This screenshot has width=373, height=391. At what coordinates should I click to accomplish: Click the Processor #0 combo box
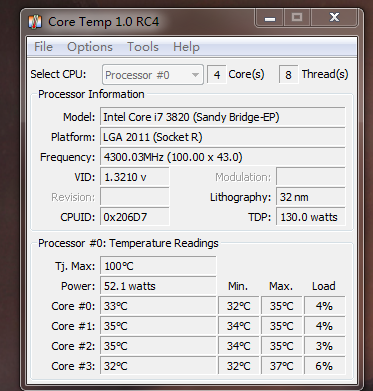click(153, 75)
